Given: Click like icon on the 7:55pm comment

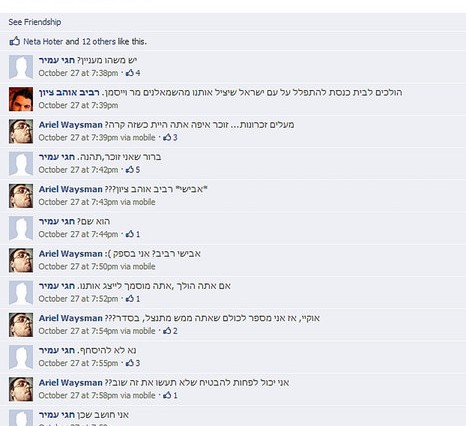Looking at the screenshot, I should tap(130, 363).
